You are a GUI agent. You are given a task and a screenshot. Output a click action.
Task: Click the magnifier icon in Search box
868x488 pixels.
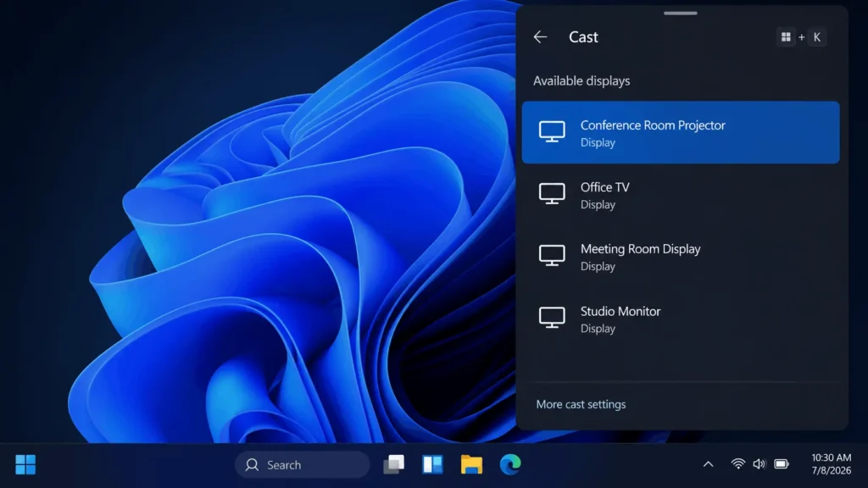[x=252, y=465]
